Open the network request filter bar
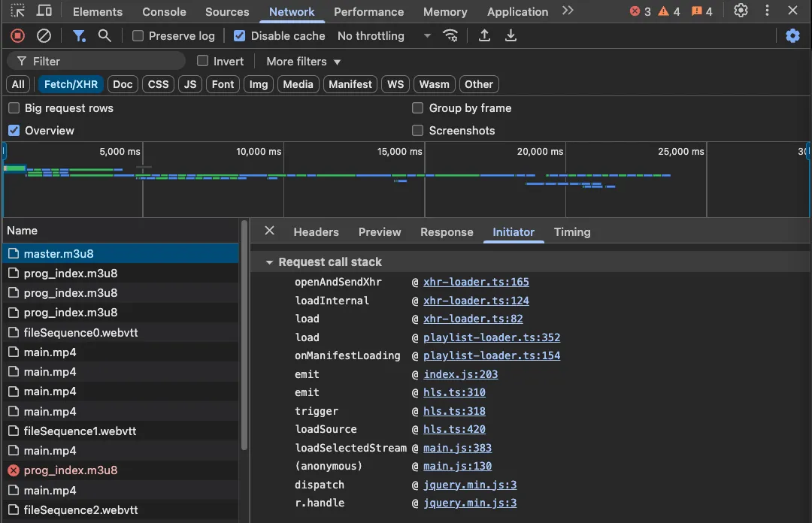This screenshot has height=523, width=812. pos(79,35)
